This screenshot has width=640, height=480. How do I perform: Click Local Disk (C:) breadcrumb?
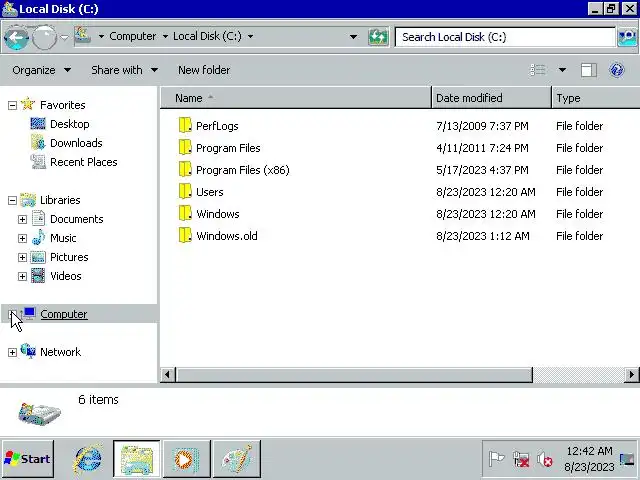[207, 36]
